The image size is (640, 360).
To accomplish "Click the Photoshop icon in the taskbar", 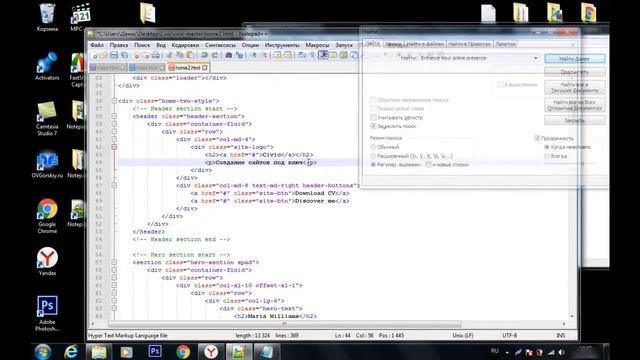I will (155, 351).
